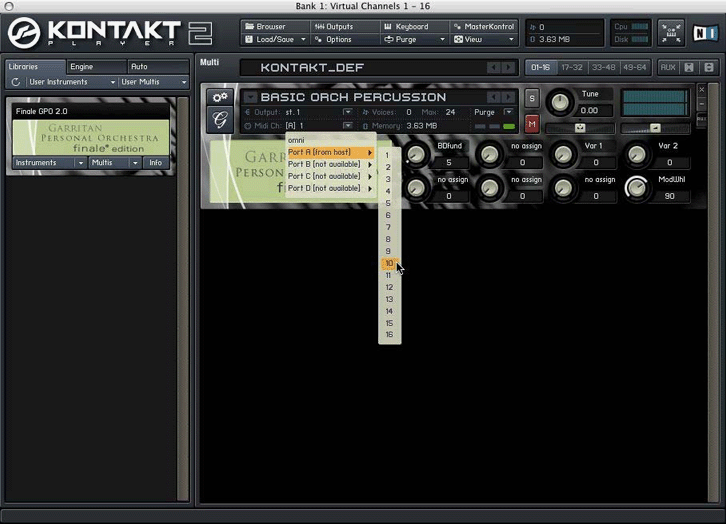Click the ModWhl knob

click(x=637, y=188)
